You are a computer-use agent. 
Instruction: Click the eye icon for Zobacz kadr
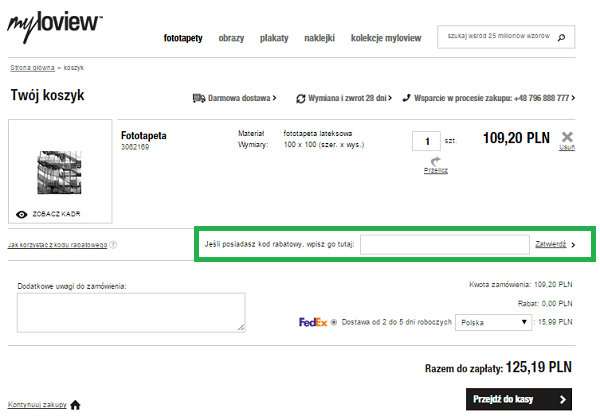23,214
